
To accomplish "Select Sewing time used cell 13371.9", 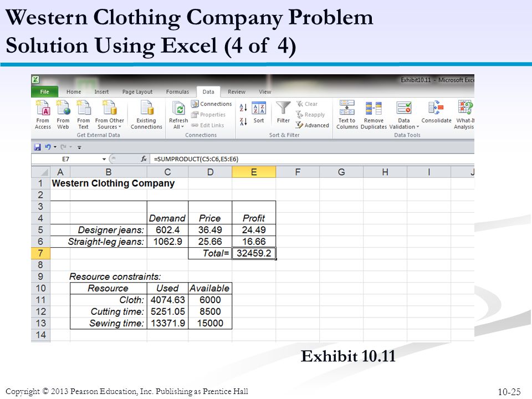I will (167, 323).
